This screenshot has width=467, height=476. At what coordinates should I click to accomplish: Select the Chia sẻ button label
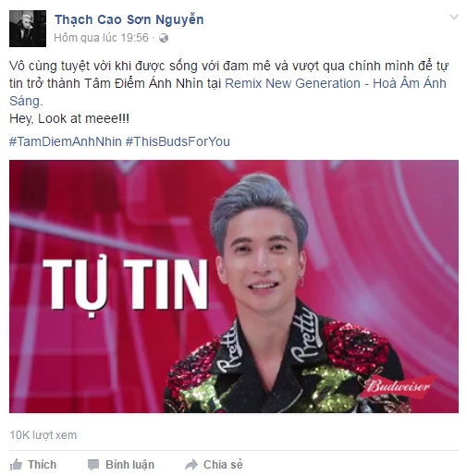point(223,465)
